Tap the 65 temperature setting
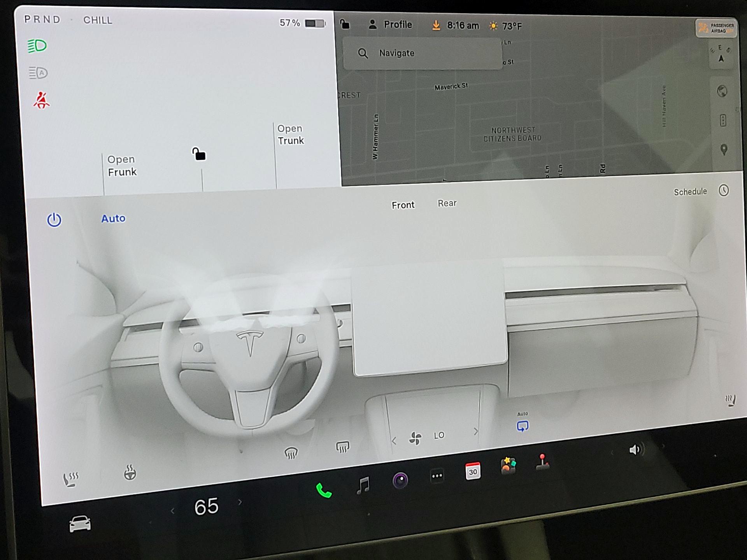The image size is (747, 560). click(x=206, y=507)
